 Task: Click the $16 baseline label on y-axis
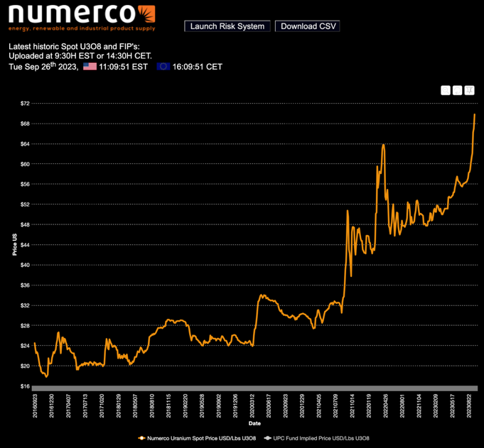coord(24,386)
